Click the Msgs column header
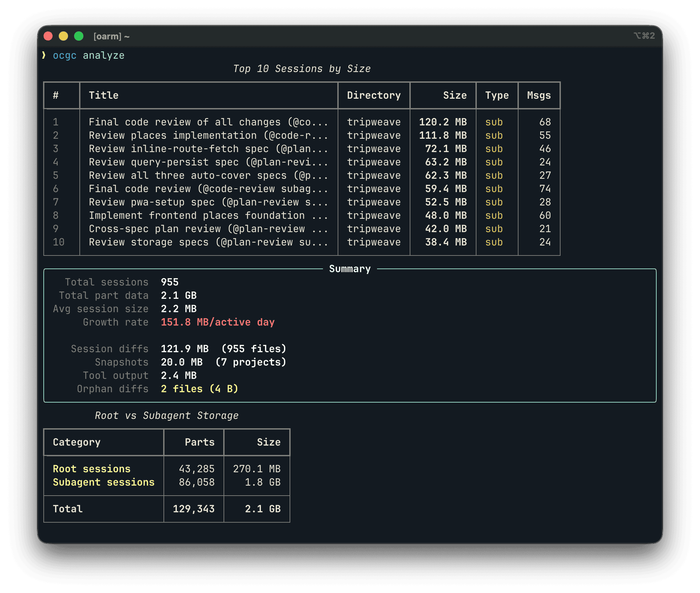The width and height of the screenshot is (700, 593). (x=539, y=95)
